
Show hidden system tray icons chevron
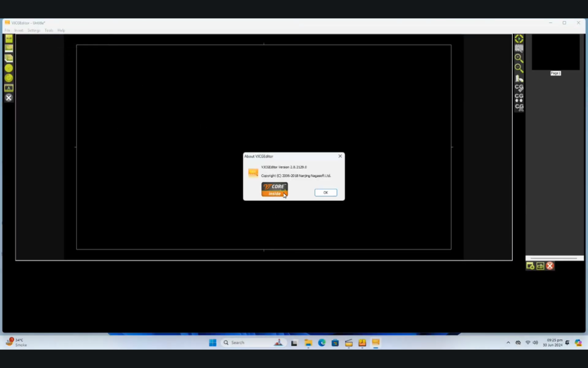point(508,343)
